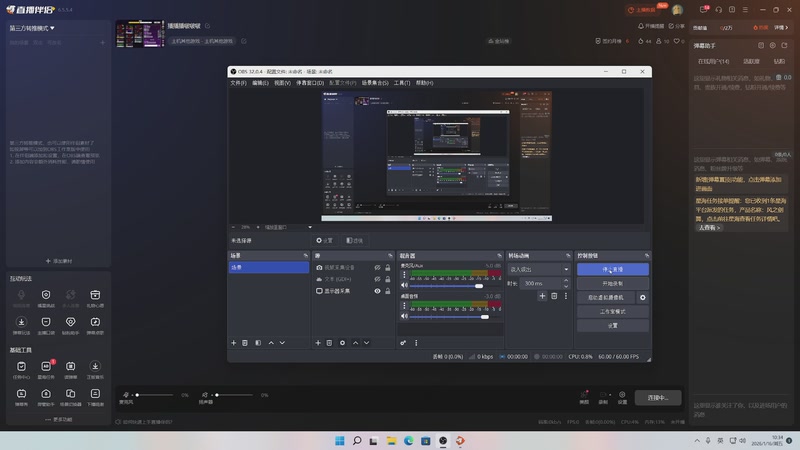The image size is (800, 450).
Task: Open scene filters icon in Scenes panel
Action: (x=258, y=343)
